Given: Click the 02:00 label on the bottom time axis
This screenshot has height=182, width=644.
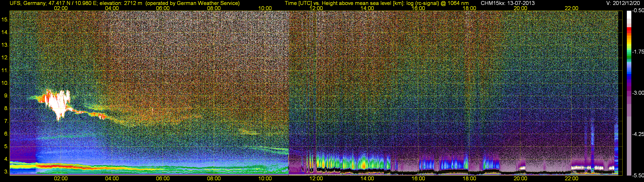Looking at the screenshot, I should (x=61, y=179).
